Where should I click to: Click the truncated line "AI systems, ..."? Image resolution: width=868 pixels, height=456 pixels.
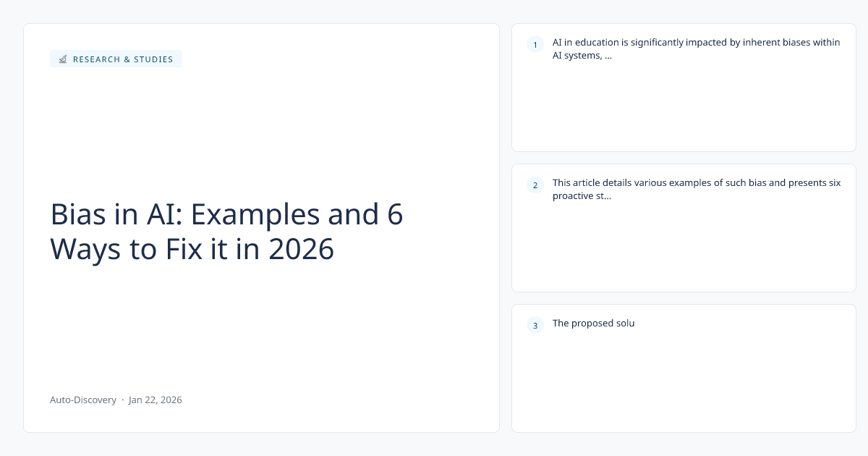coord(582,56)
